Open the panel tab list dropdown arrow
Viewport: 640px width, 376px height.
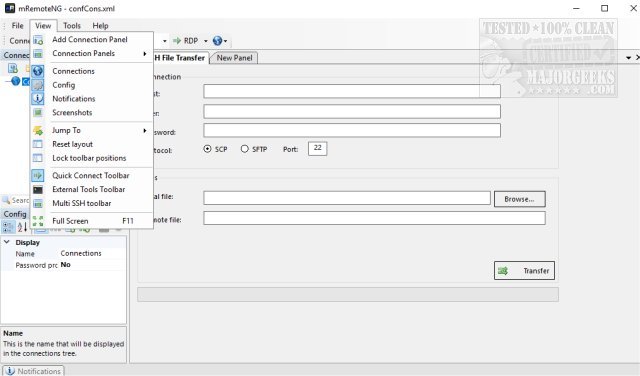(629, 58)
